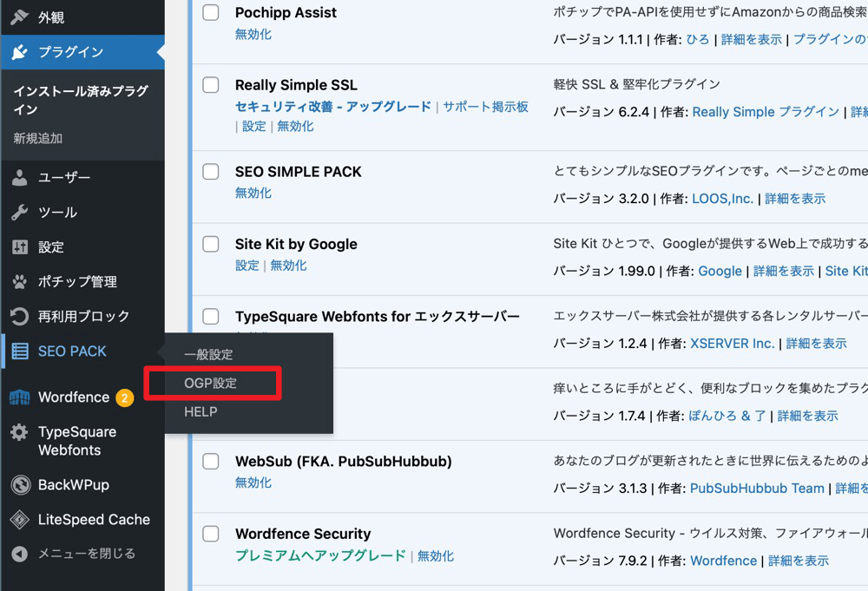Viewport: 868px width, 591px height.
Task: Check the Really Simple SSL checkbox
Action: tap(210, 85)
